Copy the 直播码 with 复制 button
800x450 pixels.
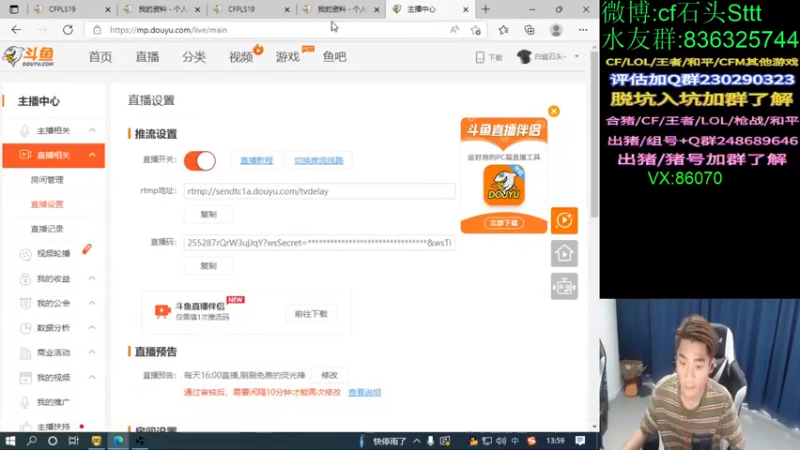point(208,266)
